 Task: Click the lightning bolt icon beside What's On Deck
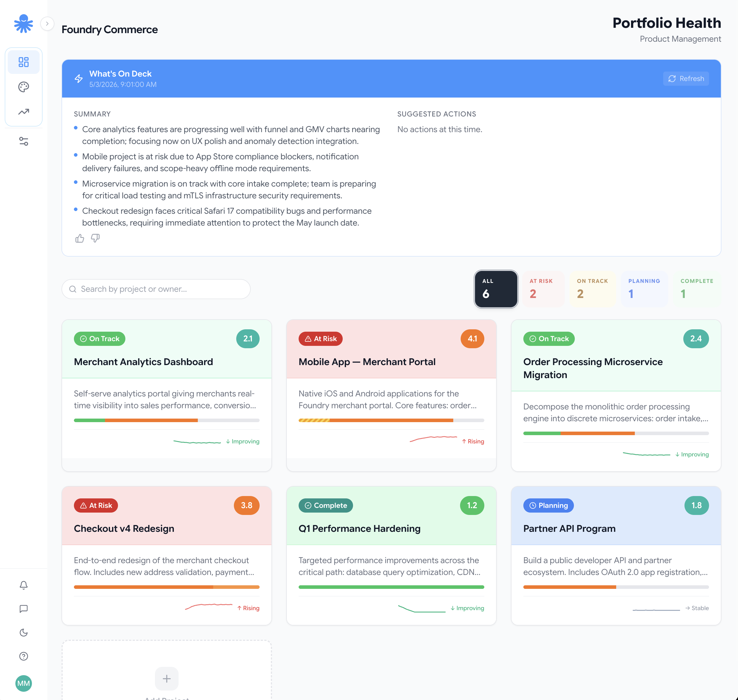coord(79,79)
